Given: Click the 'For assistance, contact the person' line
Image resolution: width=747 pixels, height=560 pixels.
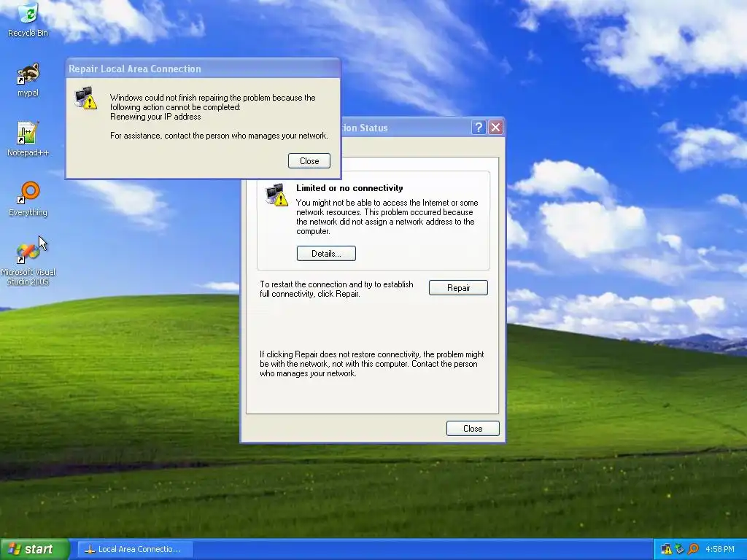Looking at the screenshot, I should tap(219, 136).
